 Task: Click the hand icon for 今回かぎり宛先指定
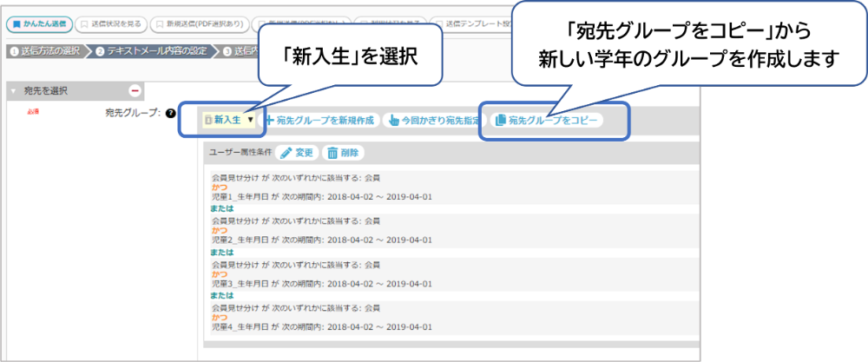coord(392,121)
